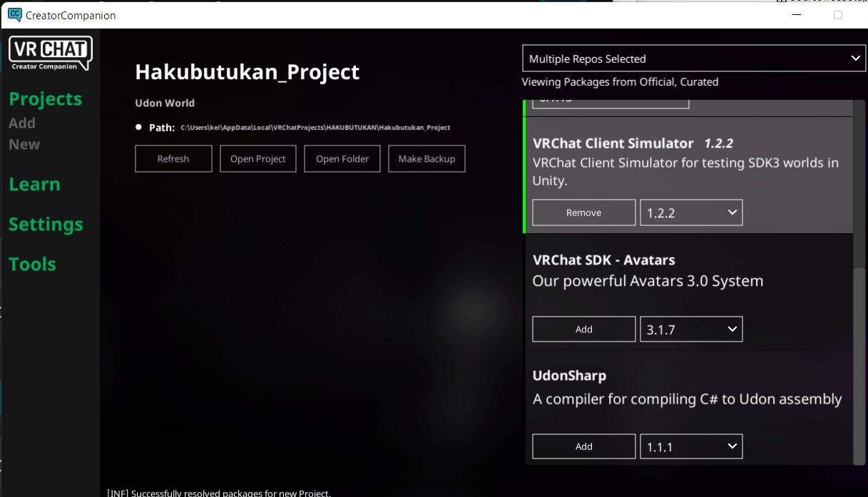Open the Learn section
This screenshot has width=868, height=497.
(x=34, y=184)
